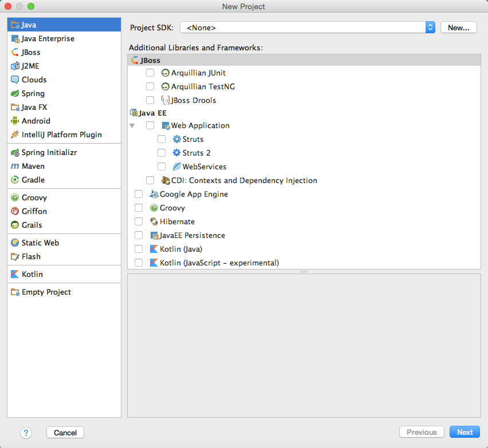Viewport: 488px width, 448px height.
Task: Check the WebServices checkbox
Action: pos(162,166)
